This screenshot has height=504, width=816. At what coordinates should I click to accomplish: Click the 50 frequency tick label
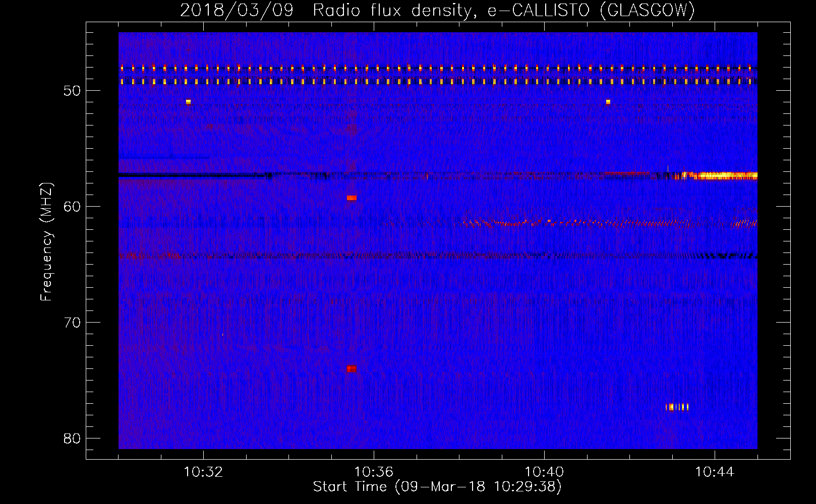click(x=72, y=91)
